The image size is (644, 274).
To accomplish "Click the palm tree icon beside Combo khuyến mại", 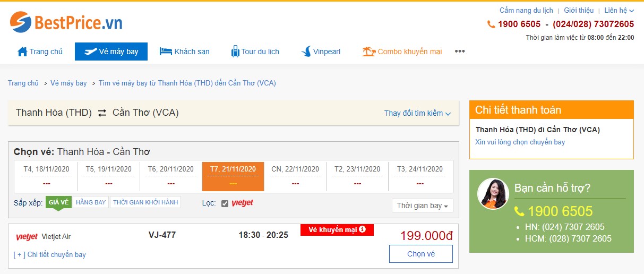I will point(368,52).
